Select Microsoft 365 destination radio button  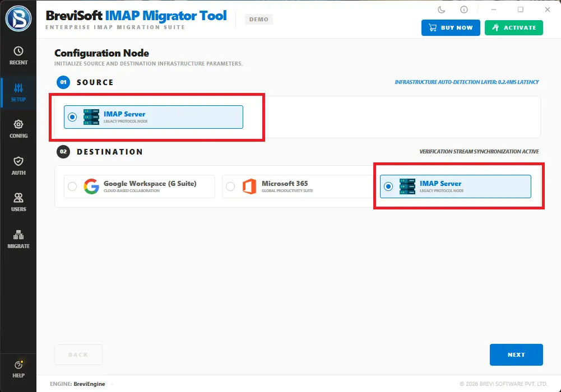[230, 186]
